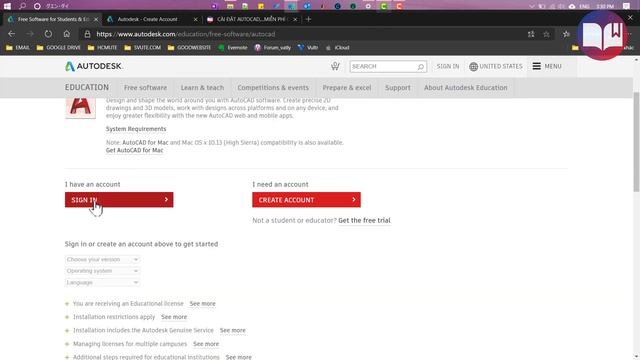Viewport: 640px width, 360px height.
Task: Click the Autodesk logo
Action: pyautogui.click(x=93, y=66)
